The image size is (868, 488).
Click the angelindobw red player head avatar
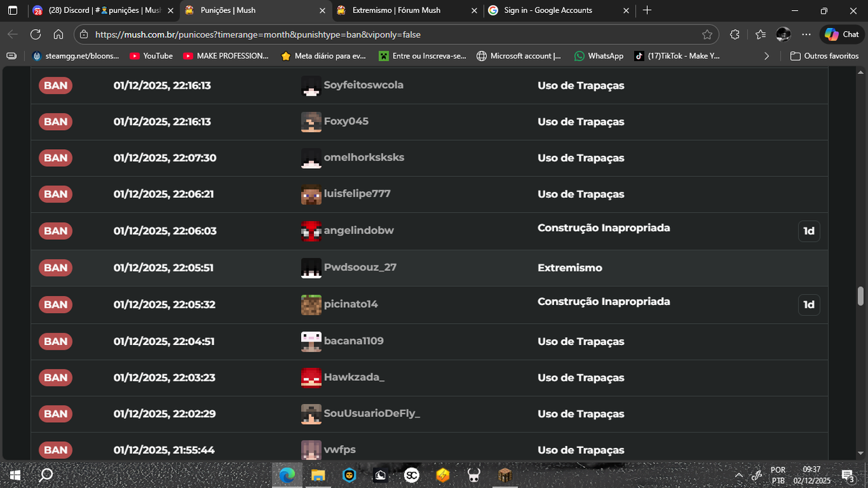pos(311,231)
